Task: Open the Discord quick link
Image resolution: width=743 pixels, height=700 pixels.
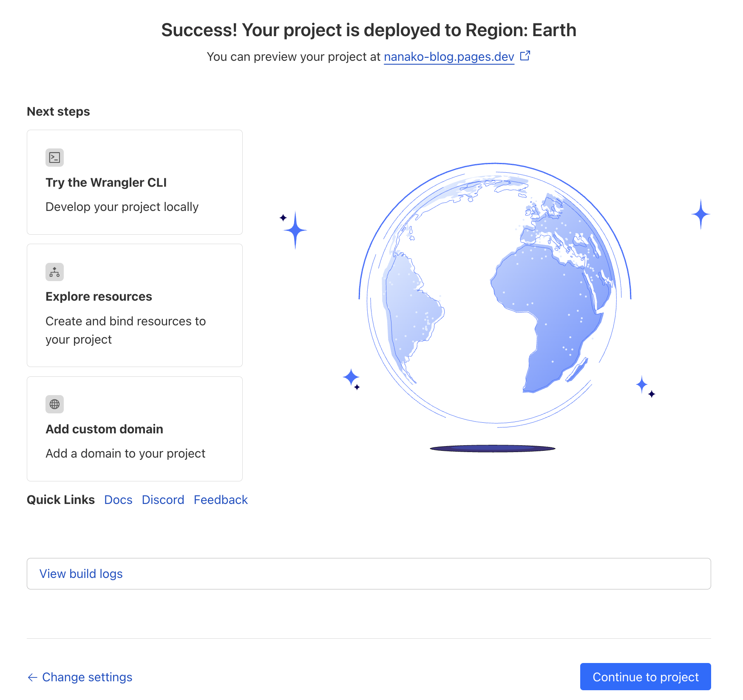Action: point(163,500)
